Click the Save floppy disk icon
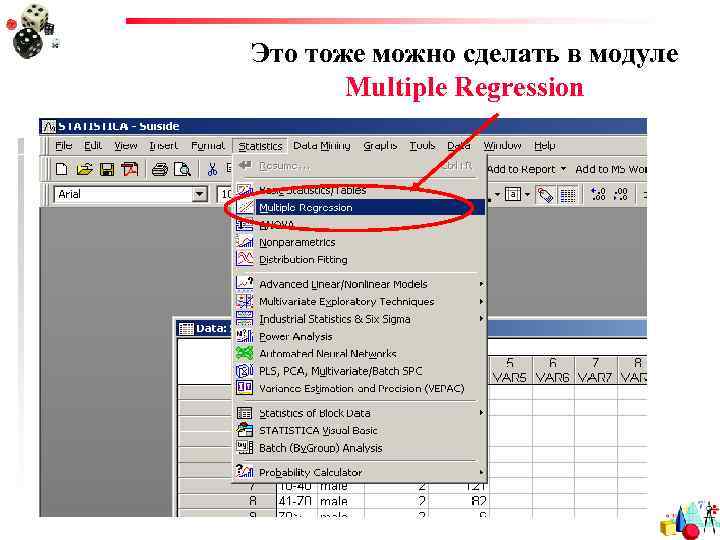This screenshot has width=720, height=540. [107, 169]
